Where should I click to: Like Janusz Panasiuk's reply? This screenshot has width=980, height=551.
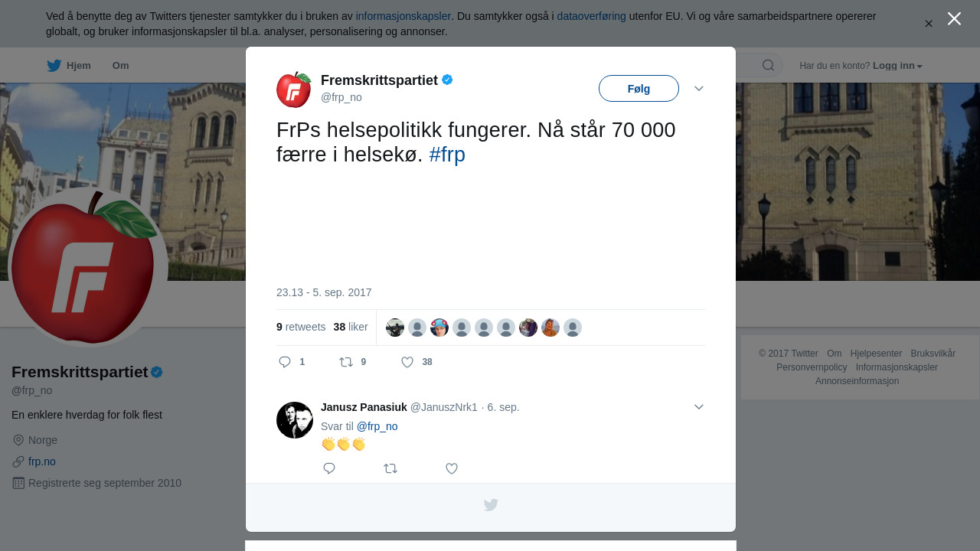[x=452, y=468]
